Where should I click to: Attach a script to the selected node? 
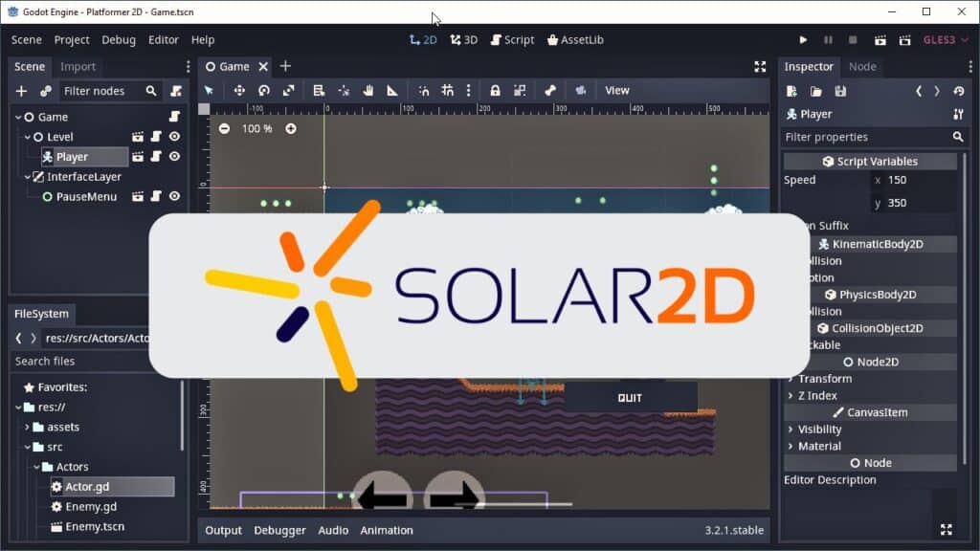coord(176,91)
